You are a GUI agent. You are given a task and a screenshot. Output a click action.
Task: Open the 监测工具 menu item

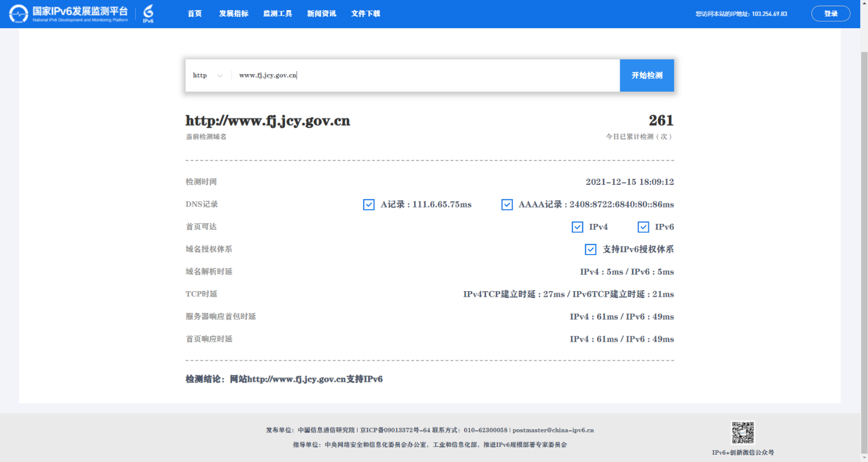277,14
